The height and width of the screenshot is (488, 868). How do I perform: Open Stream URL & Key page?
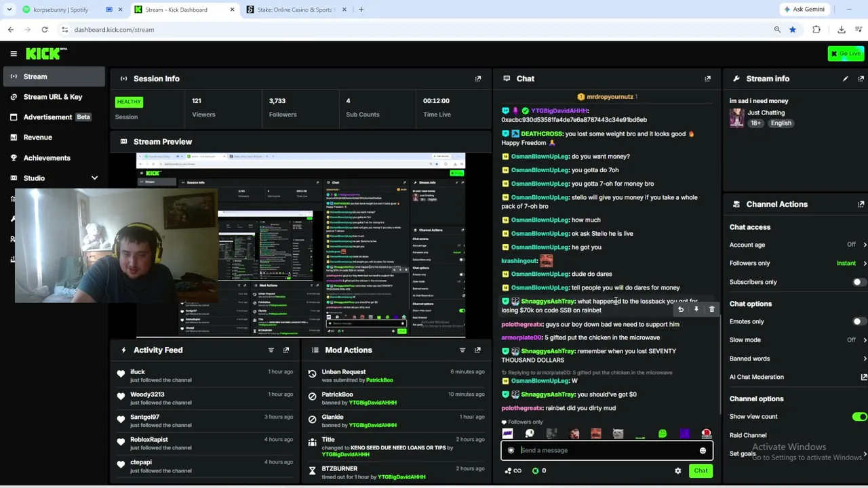click(53, 97)
